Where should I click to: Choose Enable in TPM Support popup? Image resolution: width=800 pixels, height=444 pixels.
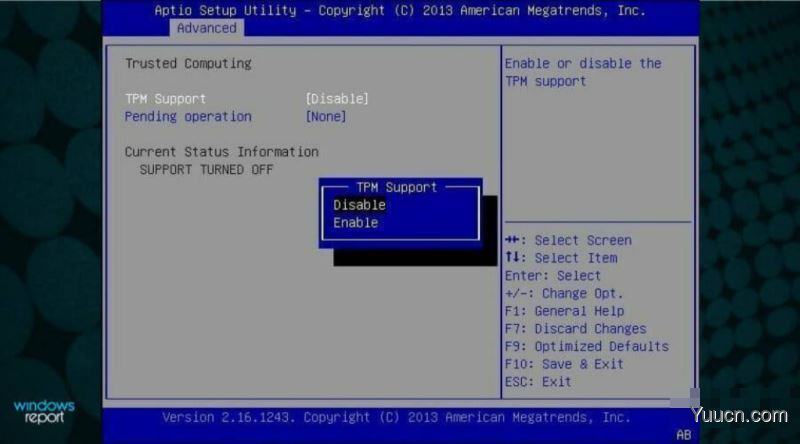tap(356, 223)
